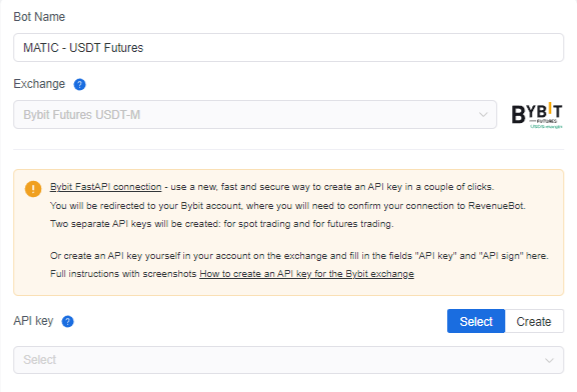This screenshot has width=577, height=392.
Task: Open the API key Select dropdown
Action: (288, 360)
